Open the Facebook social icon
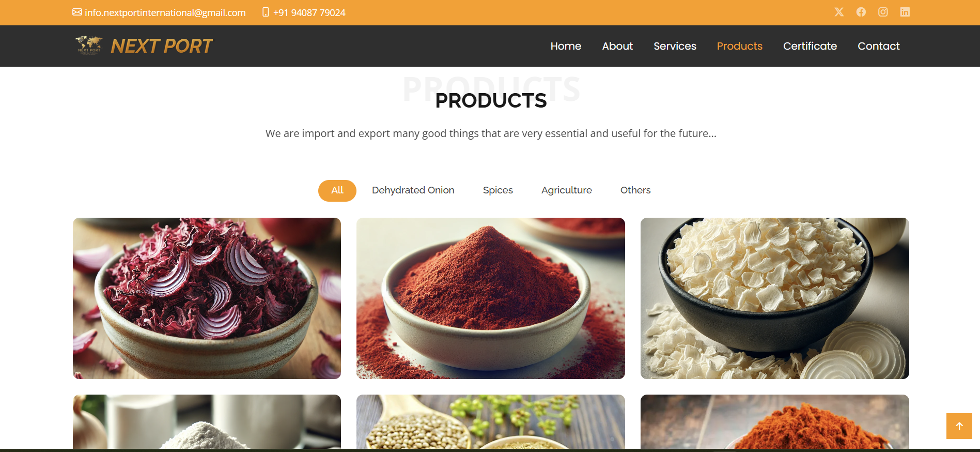The height and width of the screenshot is (452, 980). point(861,12)
